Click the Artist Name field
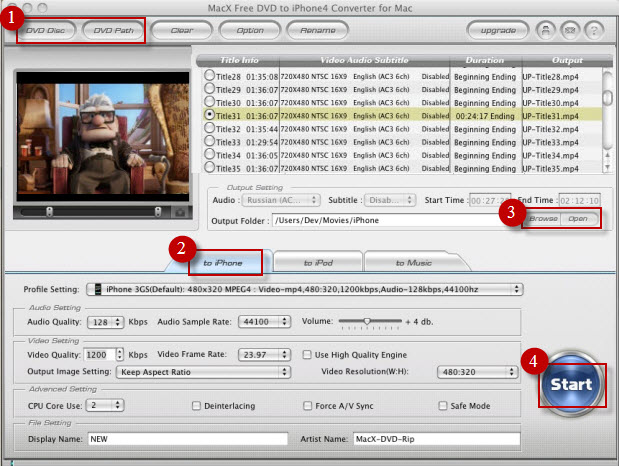Viewport: 619px width, 466px height. tap(437, 439)
